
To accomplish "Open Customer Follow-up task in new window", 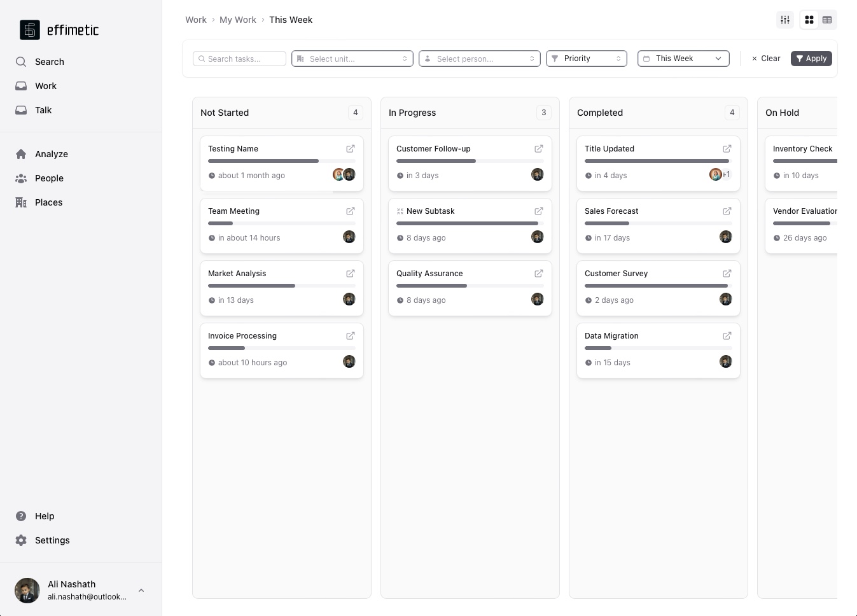I will click(538, 149).
